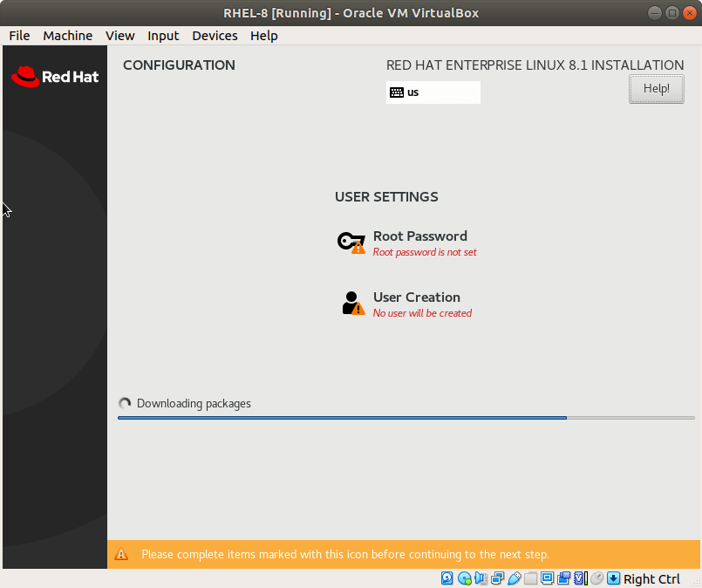Viewport: 702px width, 588px height.
Task: Click the 'us' keyboard layout indicator
Action: (x=433, y=92)
